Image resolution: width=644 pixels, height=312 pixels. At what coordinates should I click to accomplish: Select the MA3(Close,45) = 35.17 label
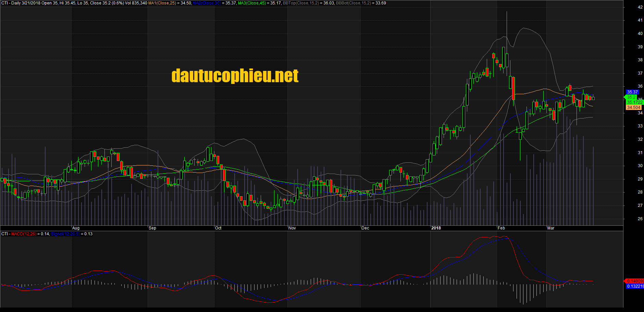coord(259,3)
